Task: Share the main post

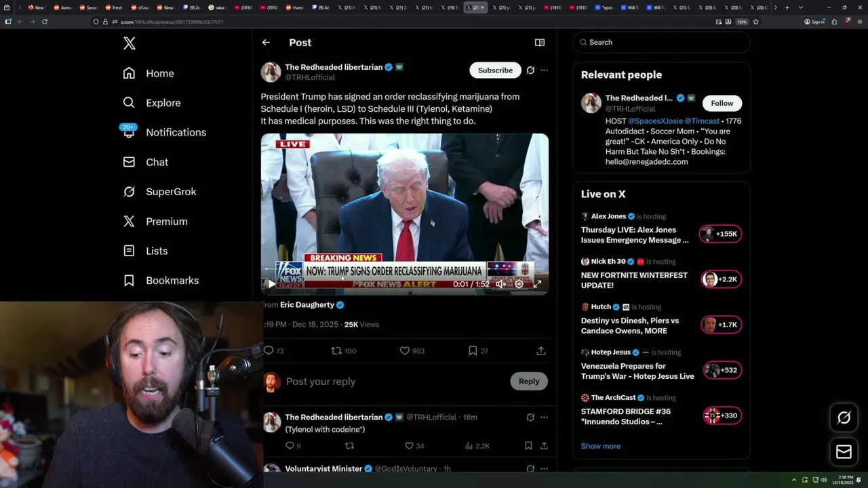Action: [540, 351]
